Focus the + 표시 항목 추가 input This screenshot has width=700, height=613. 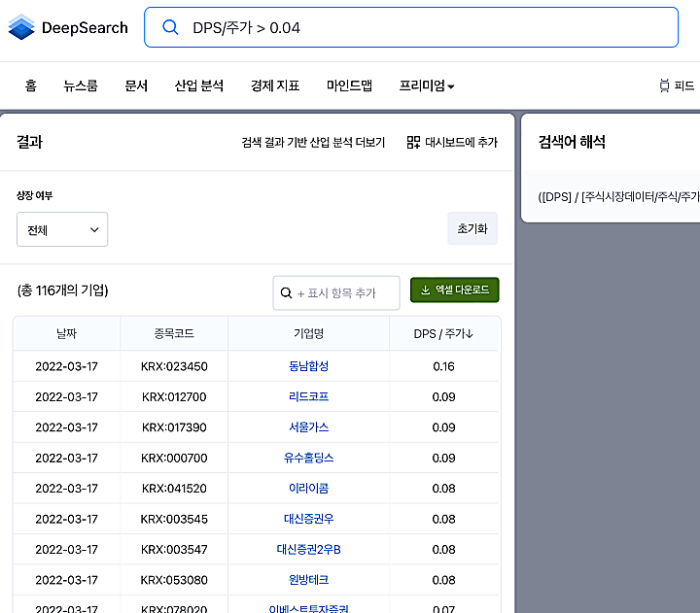336,292
